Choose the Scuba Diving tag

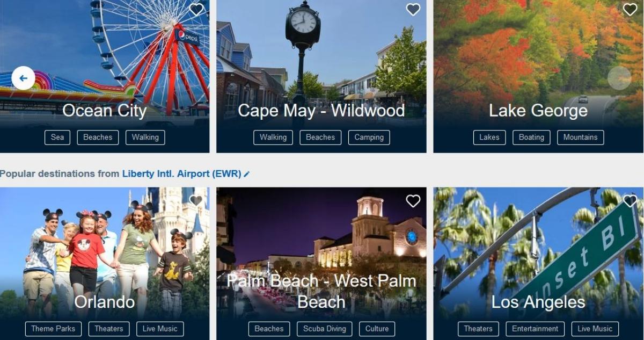(x=325, y=329)
